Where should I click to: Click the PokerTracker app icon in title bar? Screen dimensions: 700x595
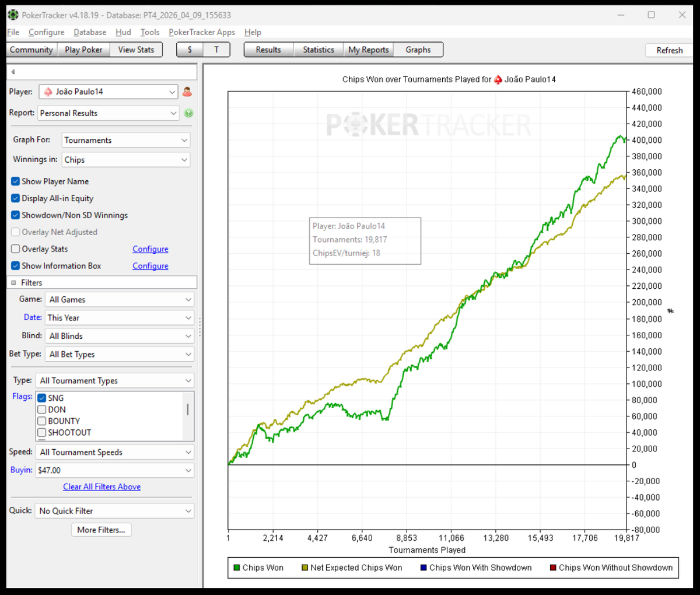[13, 15]
